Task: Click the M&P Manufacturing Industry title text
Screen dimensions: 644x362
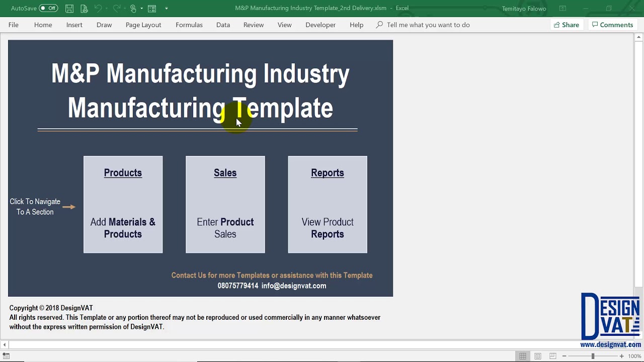Action: click(200, 73)
